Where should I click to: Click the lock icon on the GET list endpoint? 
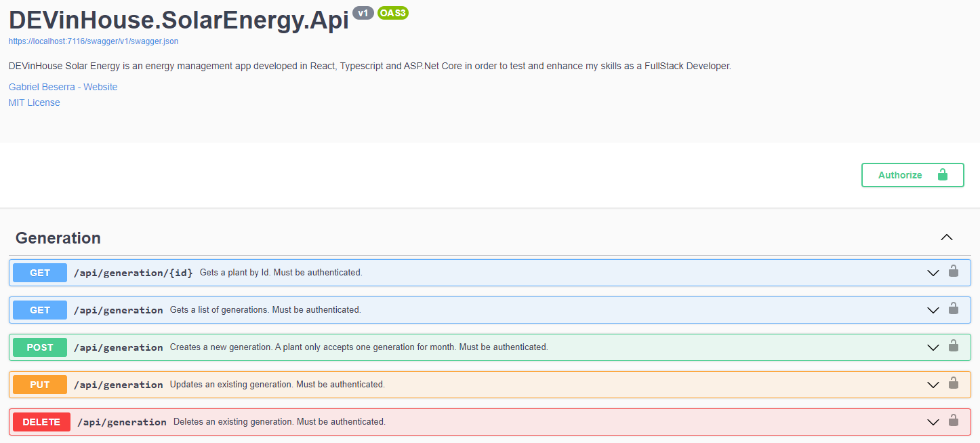pos(954,309)
